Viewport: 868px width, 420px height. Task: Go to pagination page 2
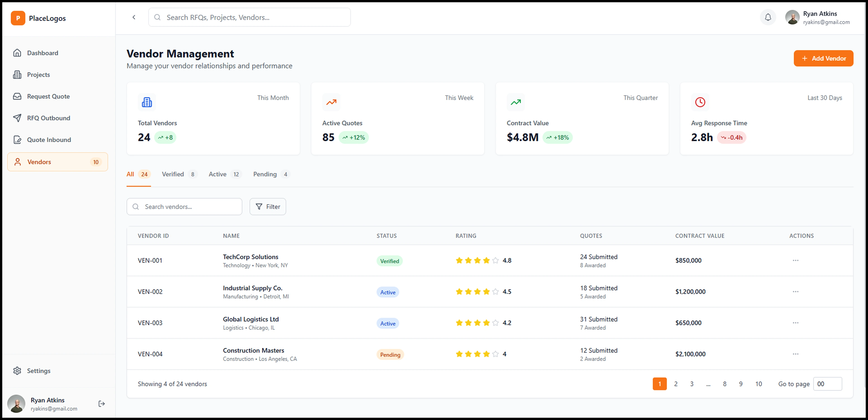point(676,384)
